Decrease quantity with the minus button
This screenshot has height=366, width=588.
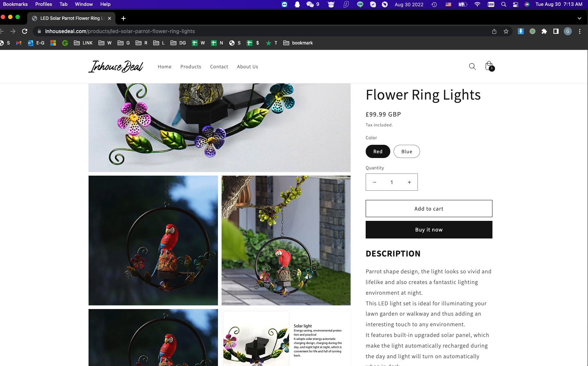(374, 182)
